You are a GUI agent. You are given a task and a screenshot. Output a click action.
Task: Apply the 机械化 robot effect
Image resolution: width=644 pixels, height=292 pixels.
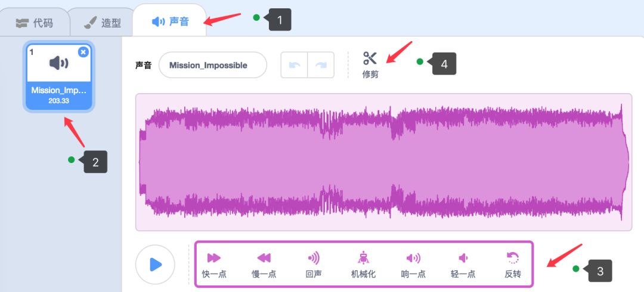[x=363, y=265]
